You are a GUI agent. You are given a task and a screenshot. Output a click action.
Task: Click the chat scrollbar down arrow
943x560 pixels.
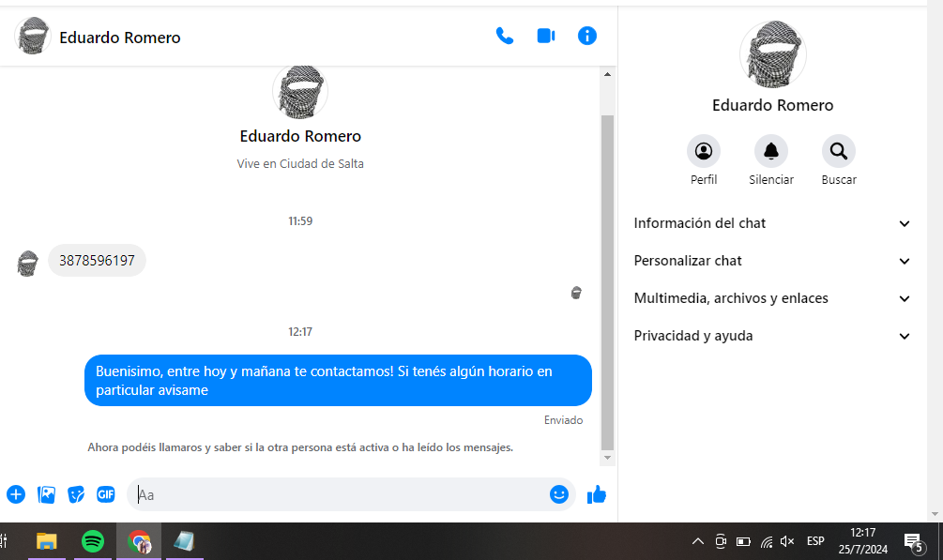pos(607,458)
